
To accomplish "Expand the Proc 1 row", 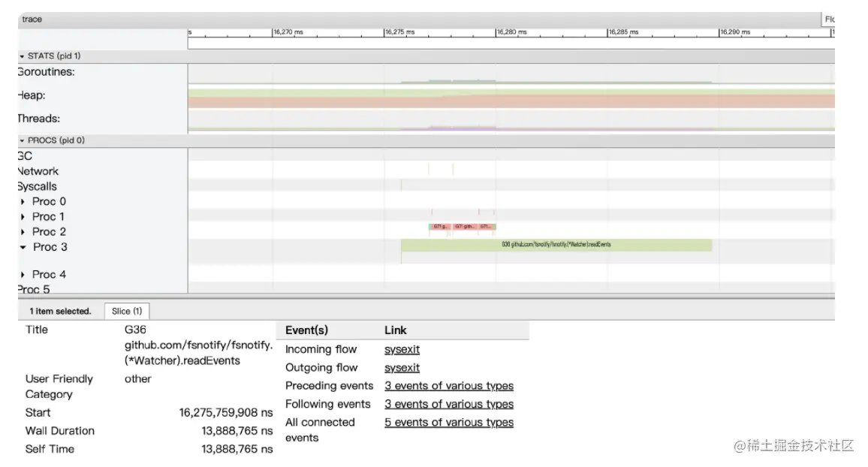I will (23, 217).
